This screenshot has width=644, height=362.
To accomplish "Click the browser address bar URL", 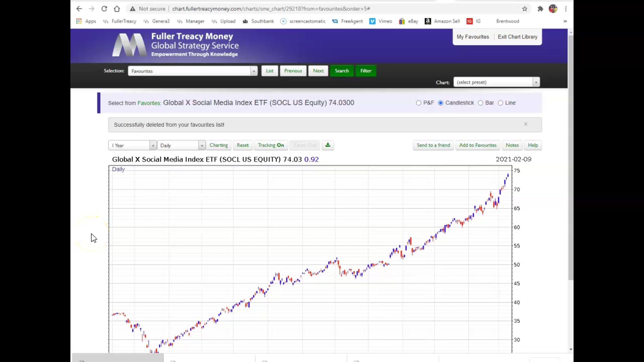I will click(x=271, y=9).
